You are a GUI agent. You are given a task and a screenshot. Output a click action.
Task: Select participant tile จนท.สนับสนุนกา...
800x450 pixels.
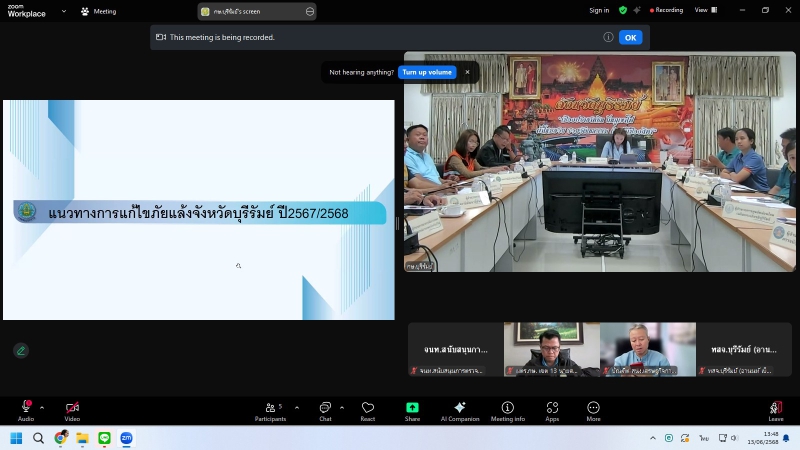[456, 349]
